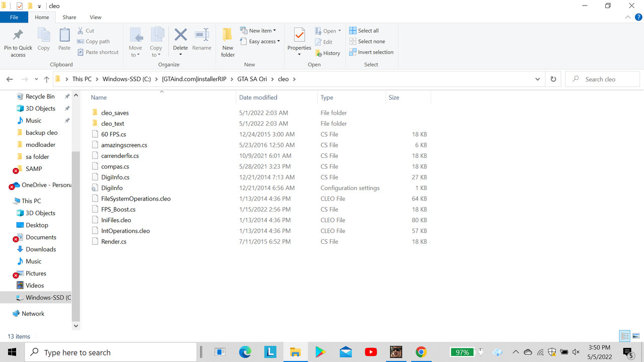644x362 pixels.
Task: Switch to Large icons view in status bar
Action: [x=636, y=336]
